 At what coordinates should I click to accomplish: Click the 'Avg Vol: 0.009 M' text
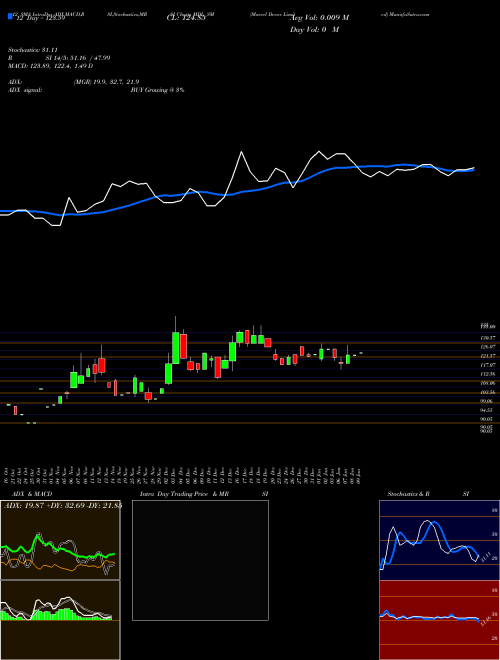pyautogui.click(x=319, y=18)
